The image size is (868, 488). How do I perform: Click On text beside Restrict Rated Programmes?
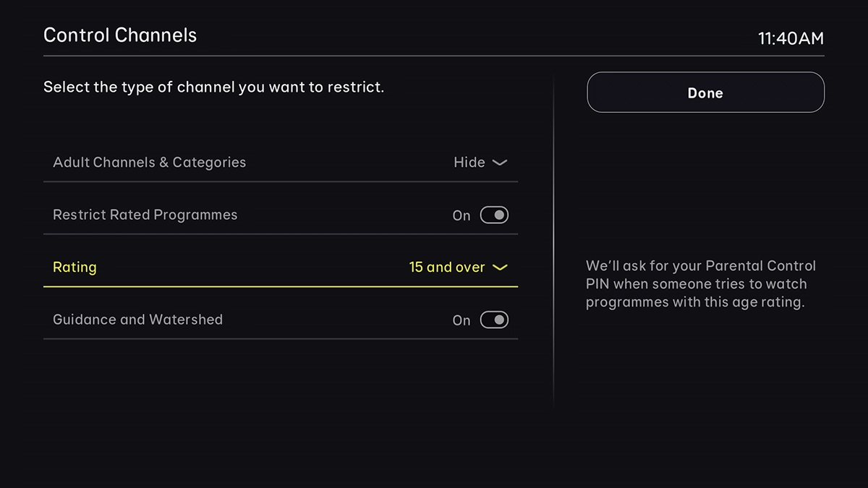(x=461, y=215)
